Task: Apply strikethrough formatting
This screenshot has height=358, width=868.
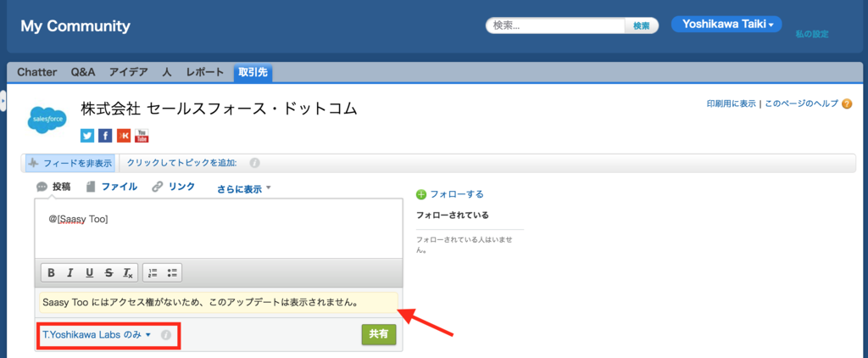Action: pos(108,272)
